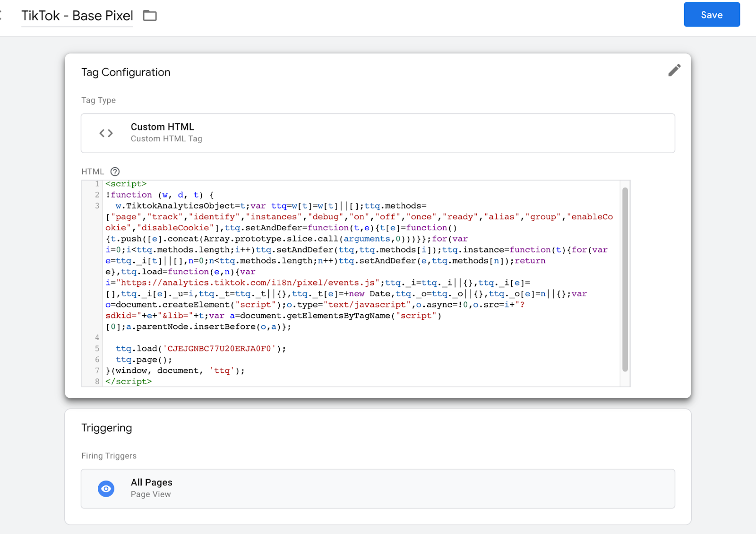
Task: Click the Tag Type label
Action: coord(98,100)
